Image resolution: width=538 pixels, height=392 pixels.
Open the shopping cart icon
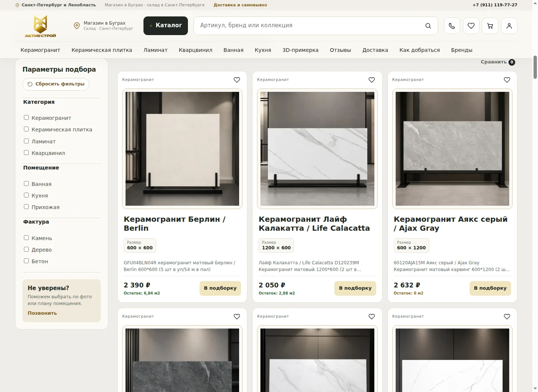click(x=490, y=26)
